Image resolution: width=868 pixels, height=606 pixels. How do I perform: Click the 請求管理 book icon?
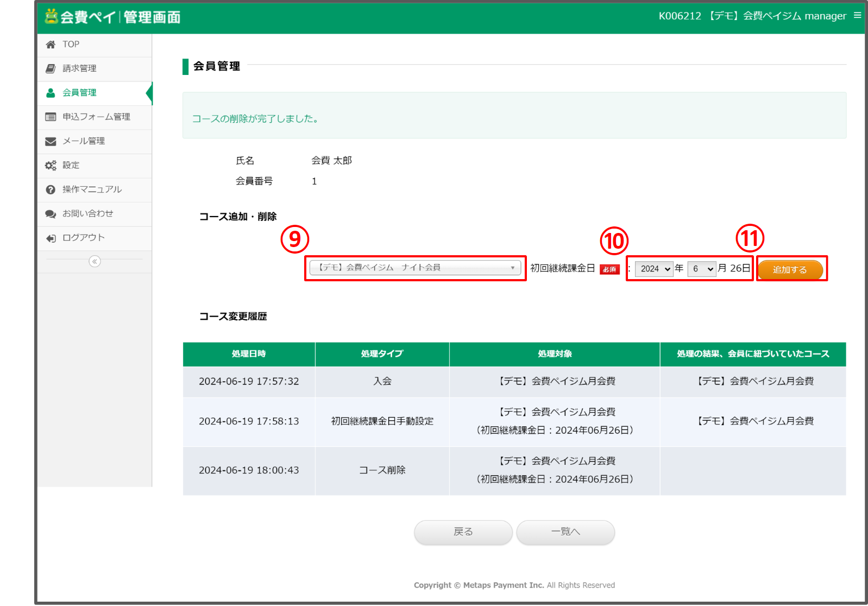click(x=51, y=68)
